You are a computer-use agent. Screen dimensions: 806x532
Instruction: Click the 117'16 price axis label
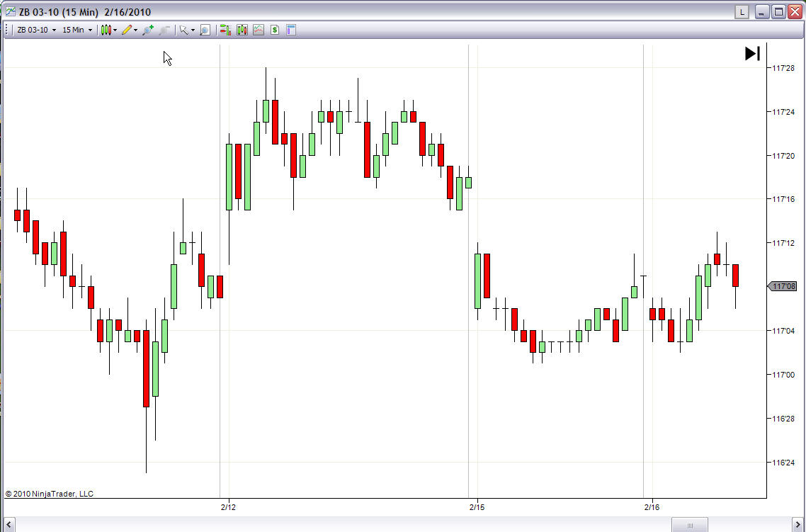783,199
